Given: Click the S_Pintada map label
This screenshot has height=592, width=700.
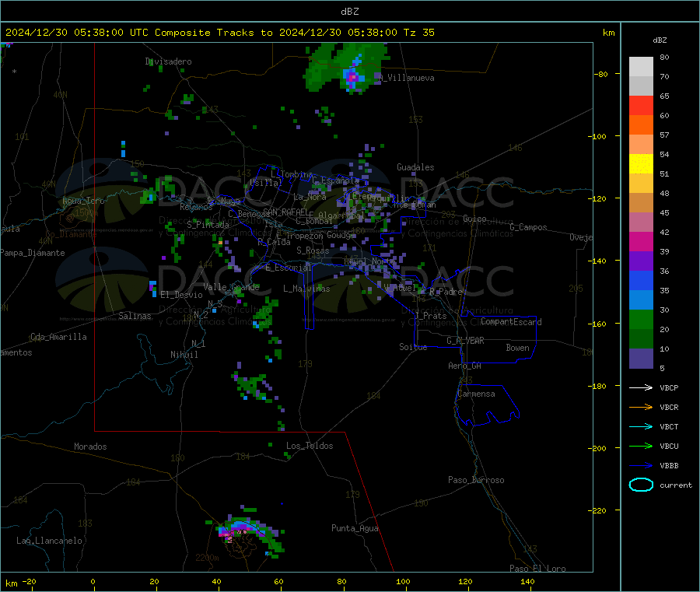Looking at the screenshot, I should pos(208,225).
